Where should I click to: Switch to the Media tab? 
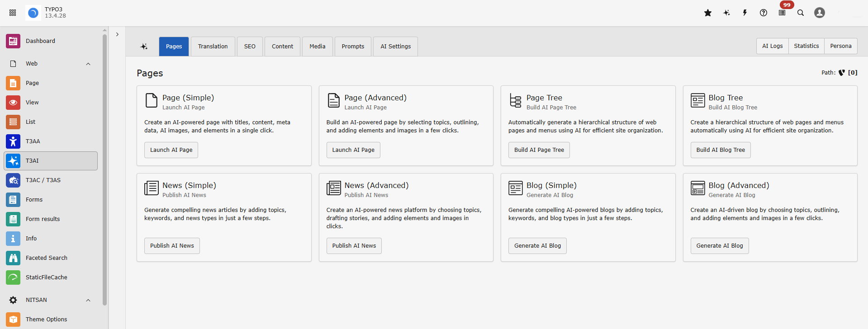pyautogui.click(x=318, y=47)
